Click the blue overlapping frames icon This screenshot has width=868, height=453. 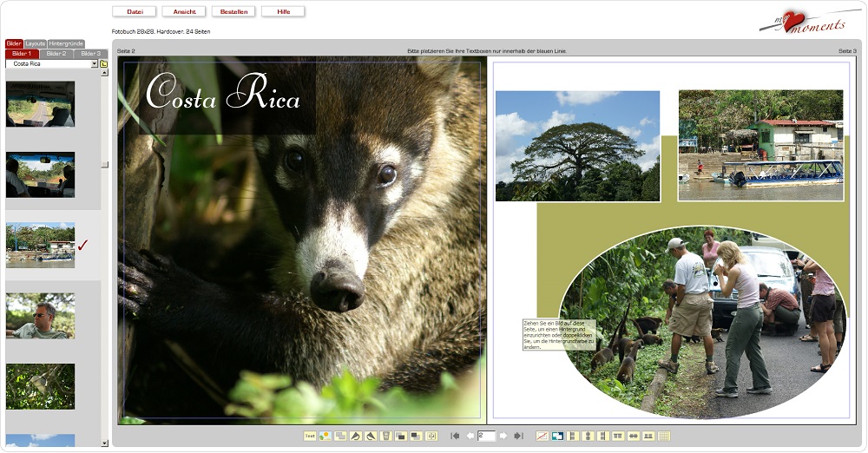(557, 437)
